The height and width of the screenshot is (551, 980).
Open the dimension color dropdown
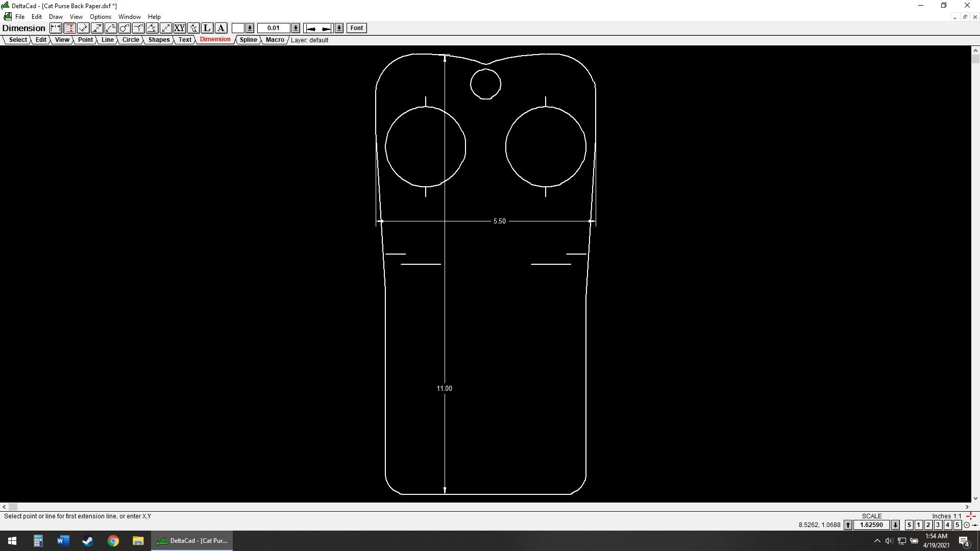pos(250,28)
